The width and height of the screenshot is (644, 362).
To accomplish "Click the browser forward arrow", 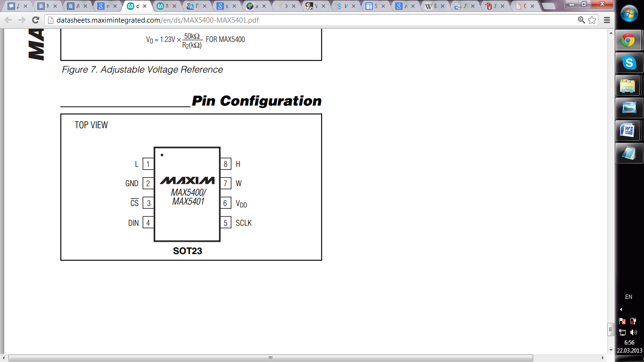I will [22, 20].
